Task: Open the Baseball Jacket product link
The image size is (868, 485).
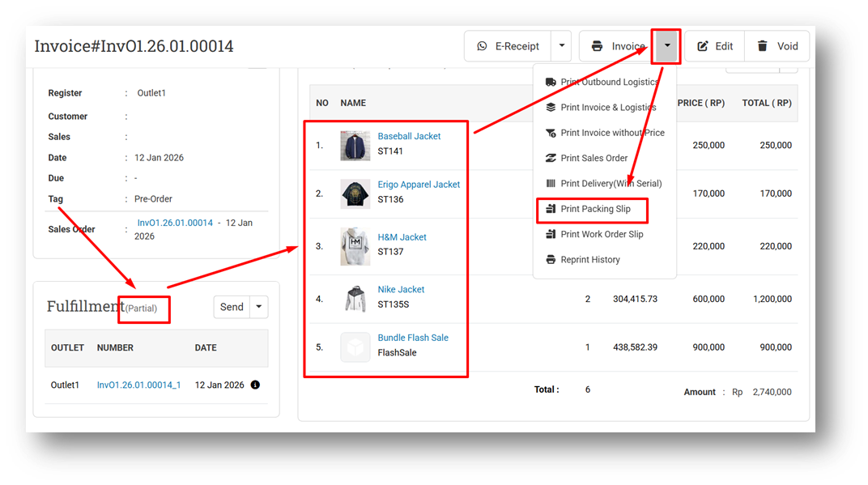Action: [x=409, y=136]
